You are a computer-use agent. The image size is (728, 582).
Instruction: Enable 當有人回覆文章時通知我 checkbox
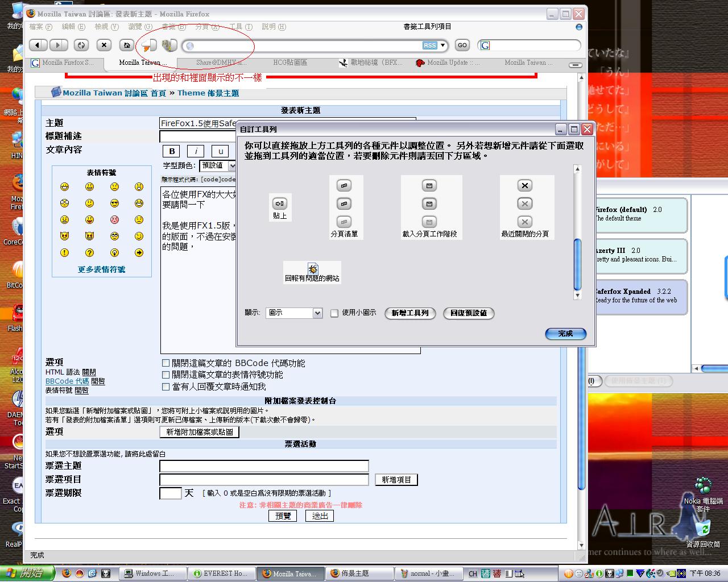click(x=166, y=386)
